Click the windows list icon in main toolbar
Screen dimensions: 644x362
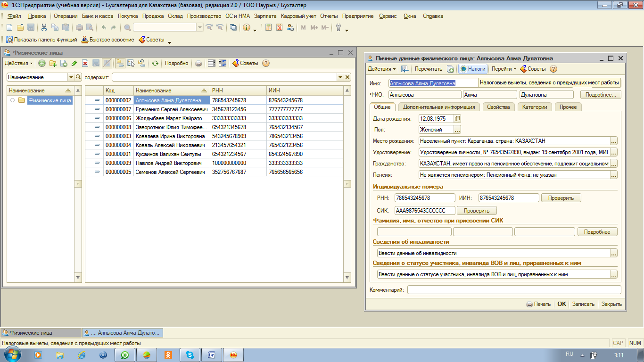(233, 27)
